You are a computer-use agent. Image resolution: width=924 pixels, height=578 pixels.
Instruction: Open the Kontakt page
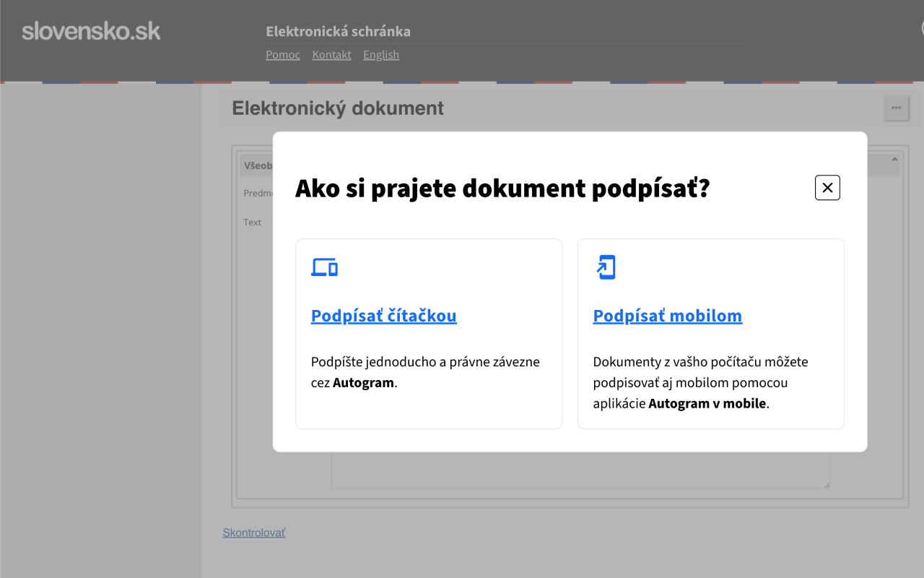pyautogui.click(x=331, y=54)
